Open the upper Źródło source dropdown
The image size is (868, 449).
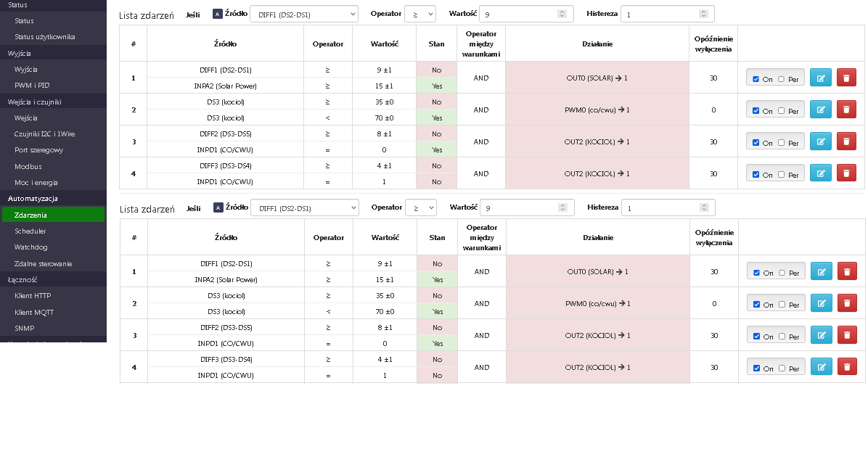click(x=303, y=14)
